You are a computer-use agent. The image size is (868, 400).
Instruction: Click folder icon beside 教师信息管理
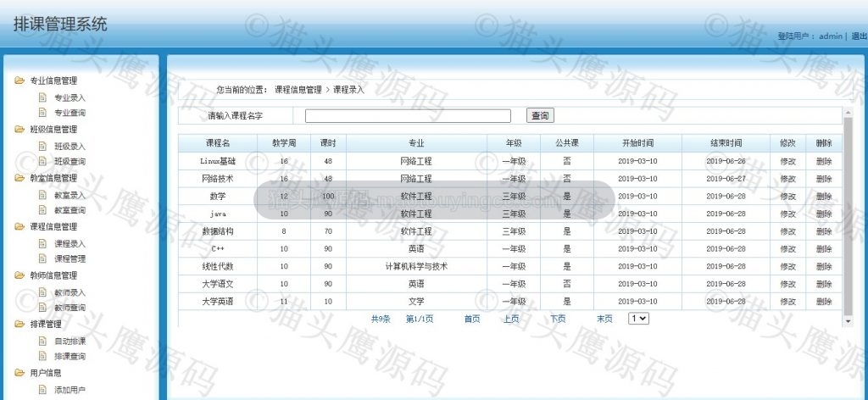tap(19, 275)
